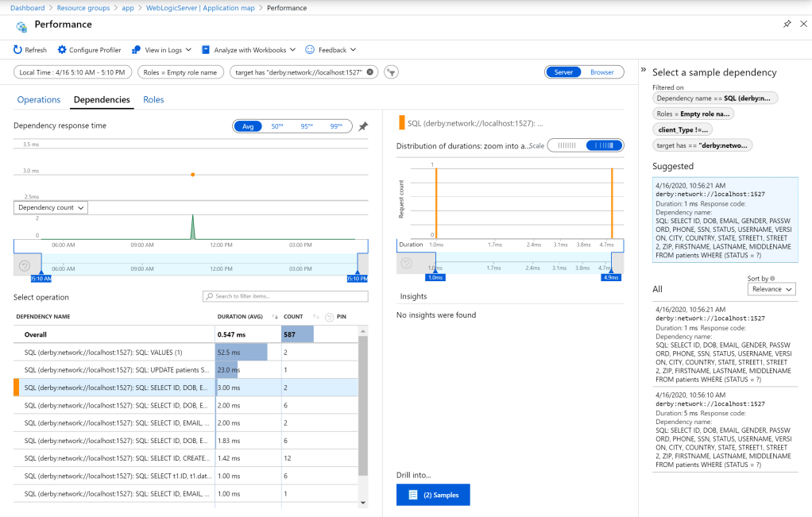Viewport: 812px width, 517px height.
Task: Click the Search to filter items field
Action: tap(285, 296)
